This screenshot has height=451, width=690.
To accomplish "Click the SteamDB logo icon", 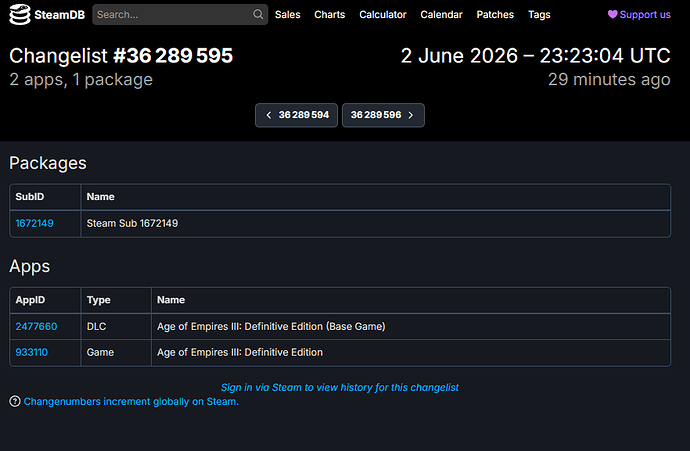I will tap(20, 15).
